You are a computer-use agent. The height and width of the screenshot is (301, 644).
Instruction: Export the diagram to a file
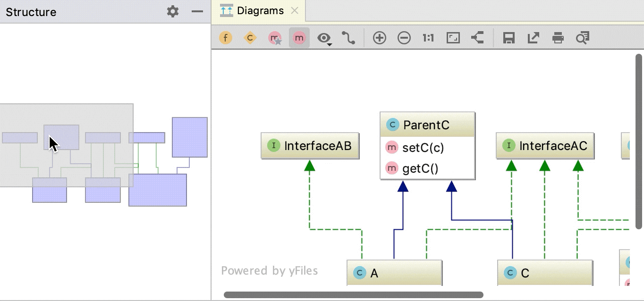coord(533,38)
